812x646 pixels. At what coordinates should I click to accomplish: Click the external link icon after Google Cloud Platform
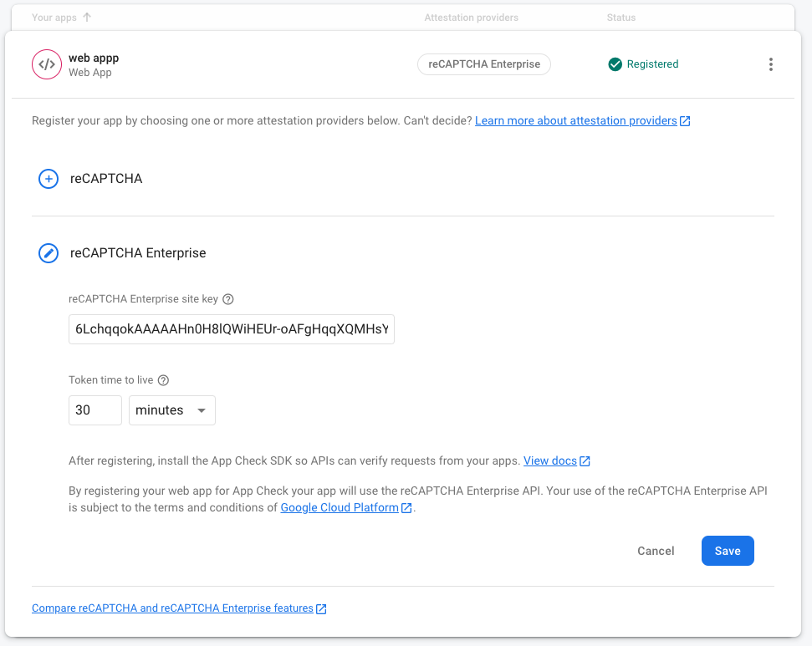tap(406, 507)
